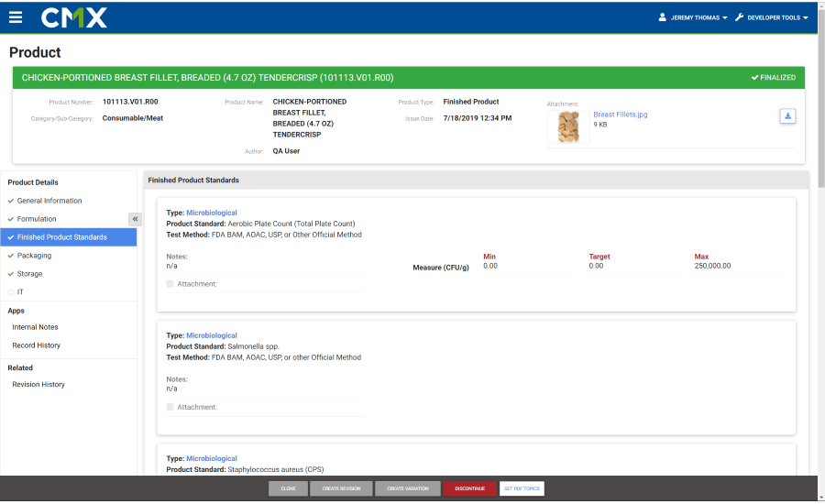Click the red Discontinue button
This screenshot has height=504, width=825.
(469, 488)
